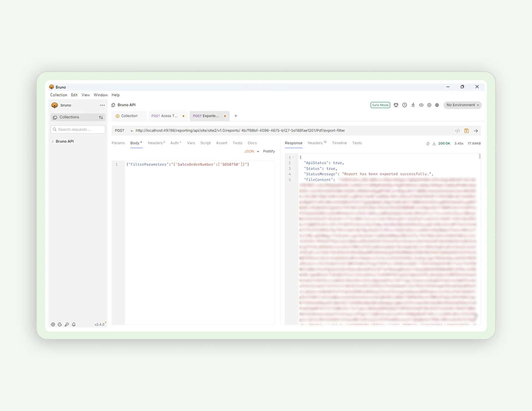The height and width of the screenshot is (411, 532).
Task: Switch to the Timeline response view
Action: [339, 143]
